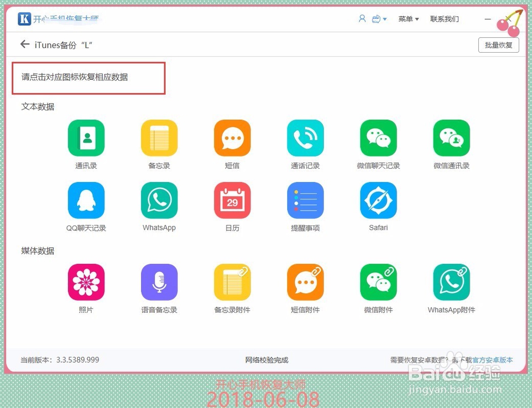Open the 日历 recovery icon

(232, 201)
